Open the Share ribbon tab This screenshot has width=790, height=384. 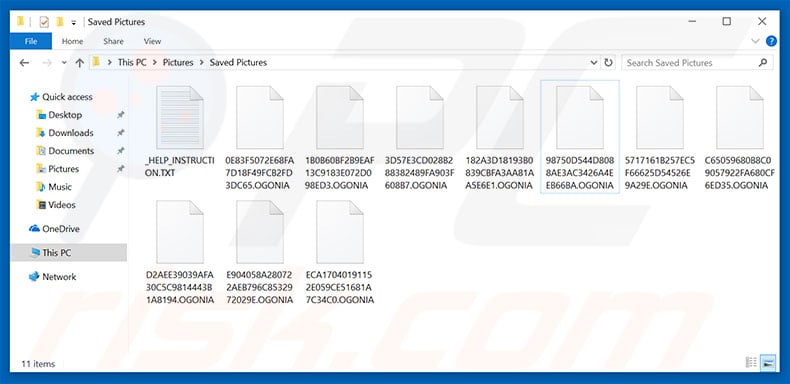click(113, 41)
